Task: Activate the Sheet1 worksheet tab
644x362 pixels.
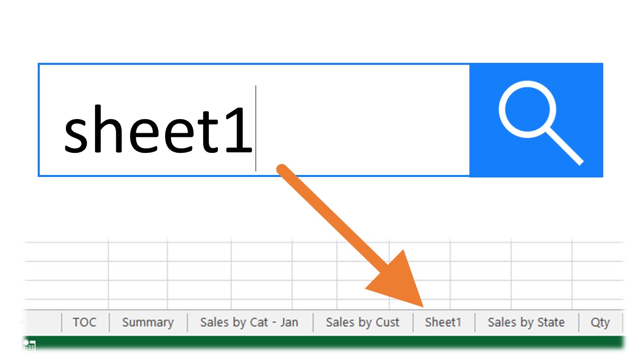Action: pos(443,322)
